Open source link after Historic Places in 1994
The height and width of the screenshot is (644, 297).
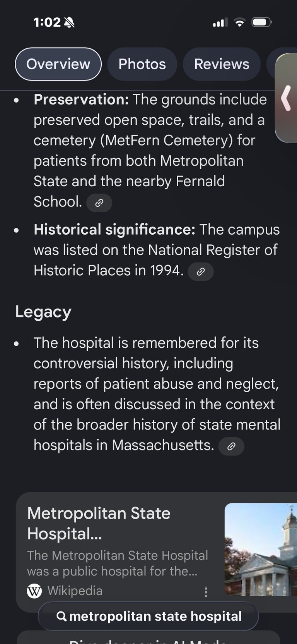(200, 271)
